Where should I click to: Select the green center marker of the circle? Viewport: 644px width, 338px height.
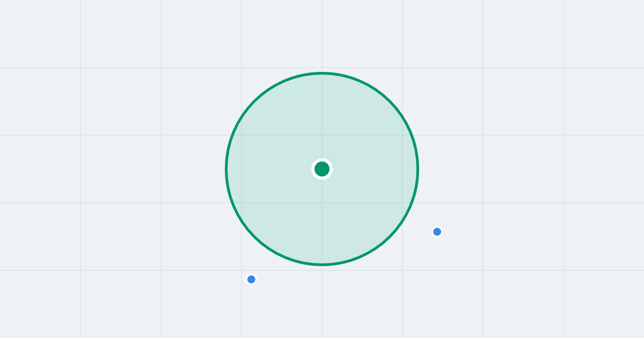tap(322, 169)
